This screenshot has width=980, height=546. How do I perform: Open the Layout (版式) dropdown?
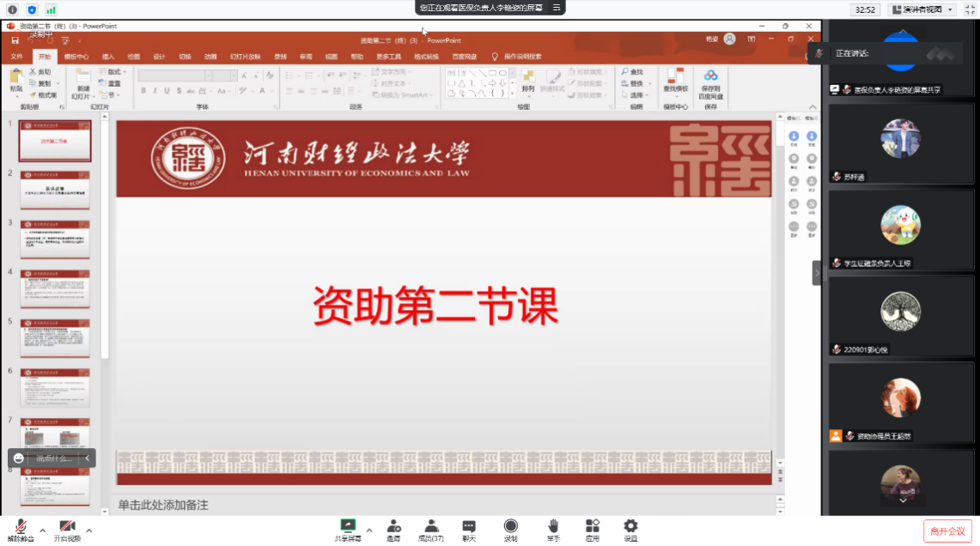point(113,72)
